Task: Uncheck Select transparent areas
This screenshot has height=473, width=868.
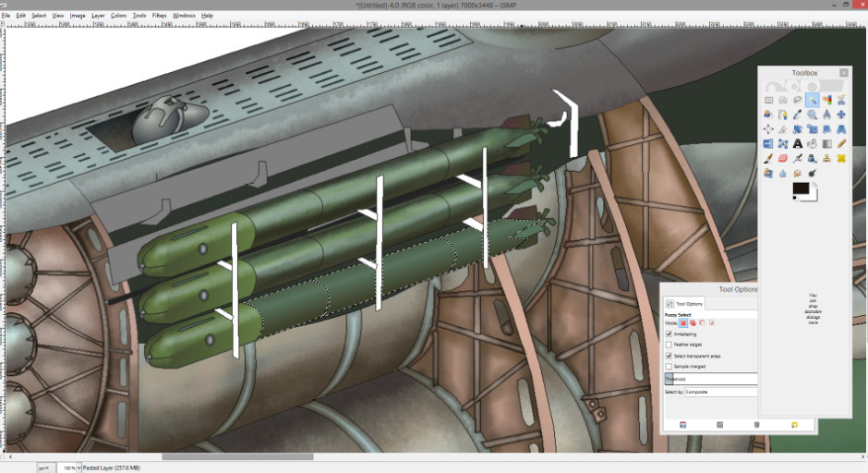Action: [669, 356]
